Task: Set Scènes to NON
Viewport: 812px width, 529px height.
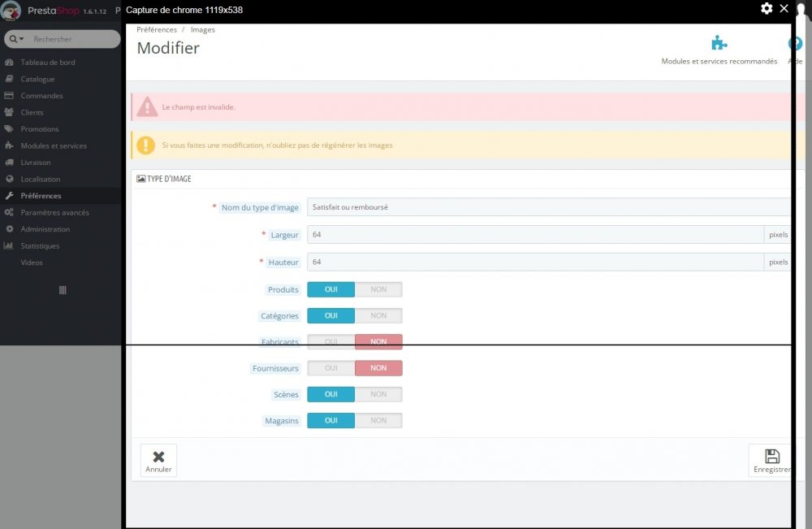Action: pos(378,394)
